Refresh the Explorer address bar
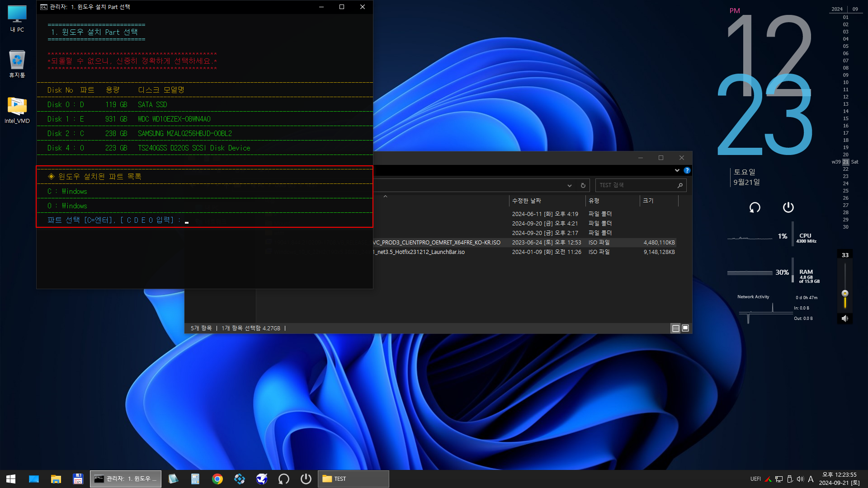Viewport: 868px width, 488px height. (x=583, y=185)
